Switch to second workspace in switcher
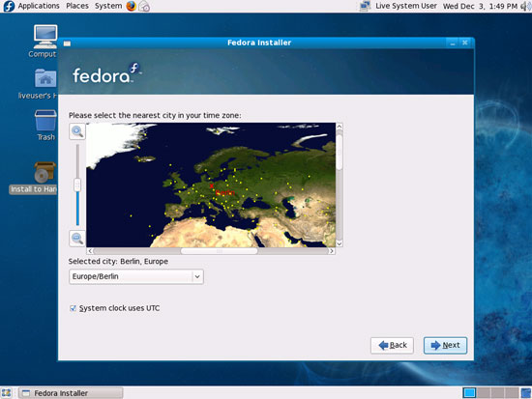Screen dimensions: 532x399 [x=484, y=393]
